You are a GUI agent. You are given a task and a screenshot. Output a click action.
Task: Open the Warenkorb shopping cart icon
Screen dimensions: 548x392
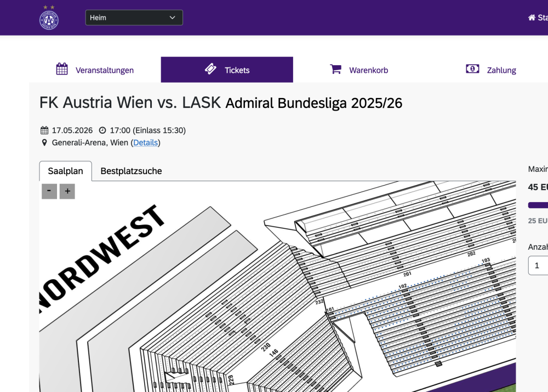[335, 69]
